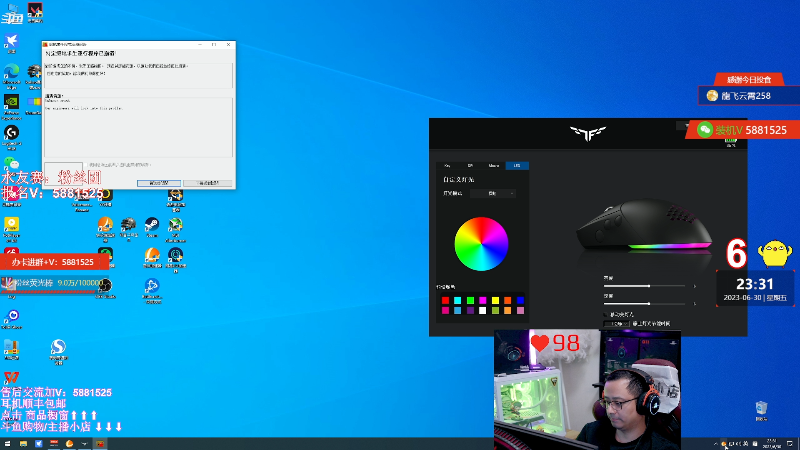
Task: Choose the purple preset color swatch
Action: point(470,310)
